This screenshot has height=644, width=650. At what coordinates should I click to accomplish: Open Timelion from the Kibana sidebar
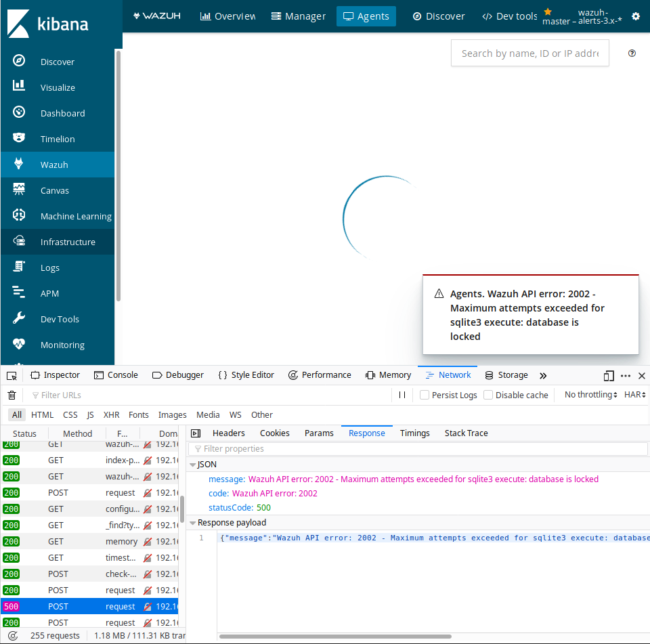57,138
